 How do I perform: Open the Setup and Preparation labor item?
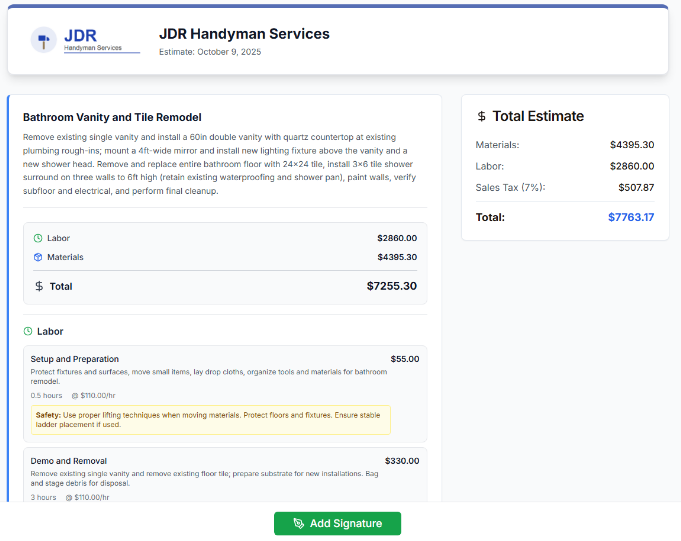(x=75, y=359)
